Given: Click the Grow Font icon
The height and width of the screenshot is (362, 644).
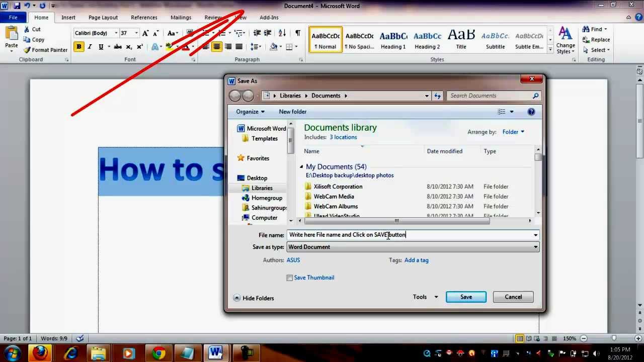Looking at the screenshot, I should 145,33.
